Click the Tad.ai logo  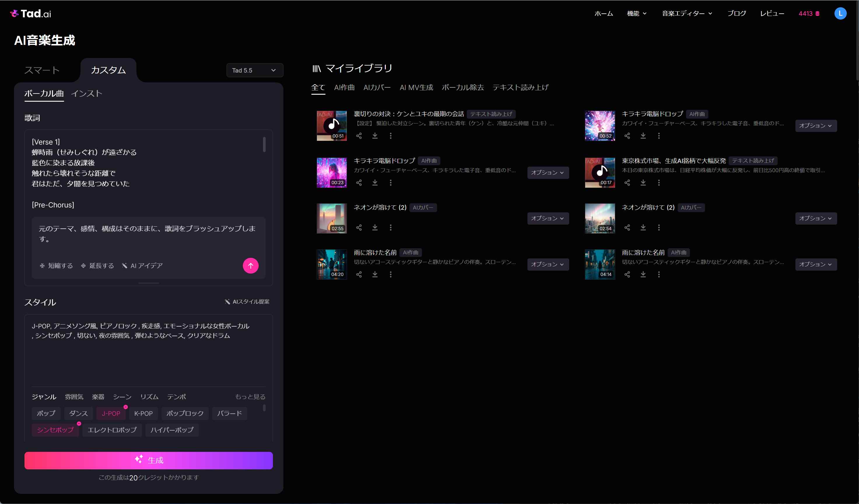click(31, 14)
